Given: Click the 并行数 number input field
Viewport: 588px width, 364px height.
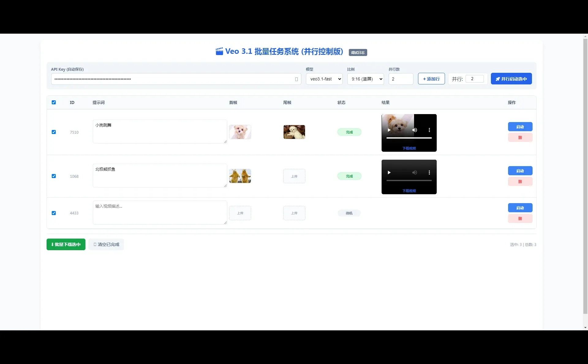Looking at the screenshot, I should (401, 79).
